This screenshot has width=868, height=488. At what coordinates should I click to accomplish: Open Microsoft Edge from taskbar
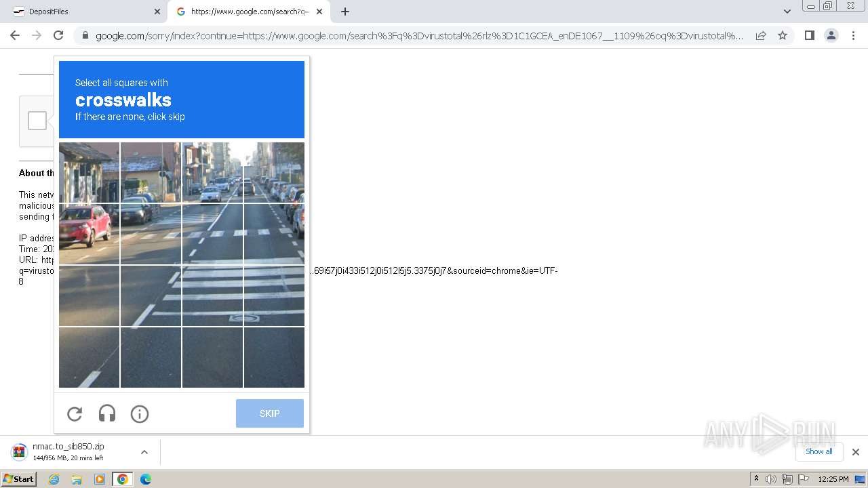(145, 479)
